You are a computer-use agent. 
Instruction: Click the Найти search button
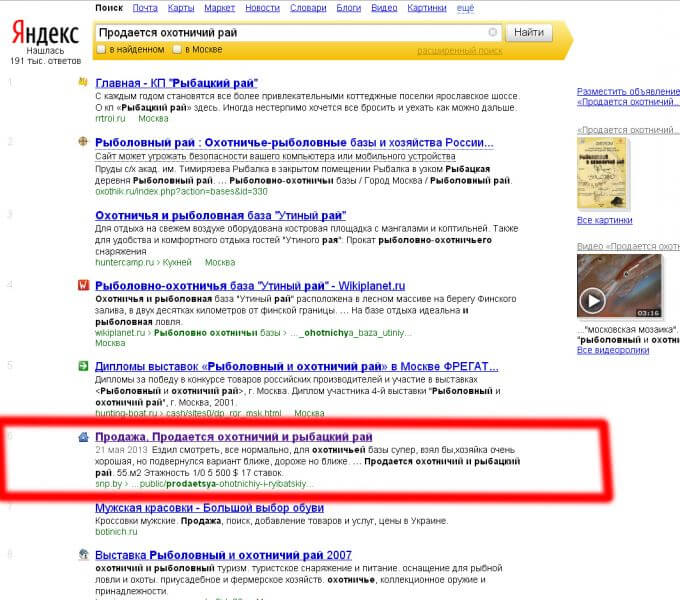(x=529, y=33)
